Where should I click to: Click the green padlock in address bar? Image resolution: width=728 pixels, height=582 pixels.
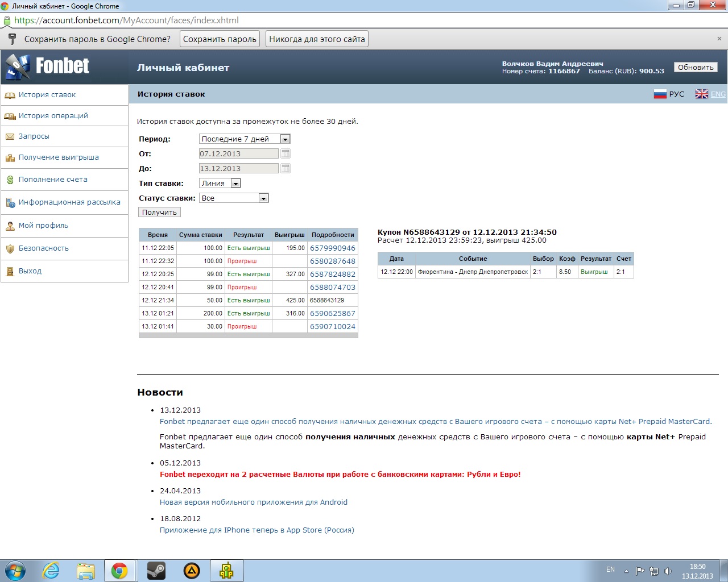click(7, 20)
